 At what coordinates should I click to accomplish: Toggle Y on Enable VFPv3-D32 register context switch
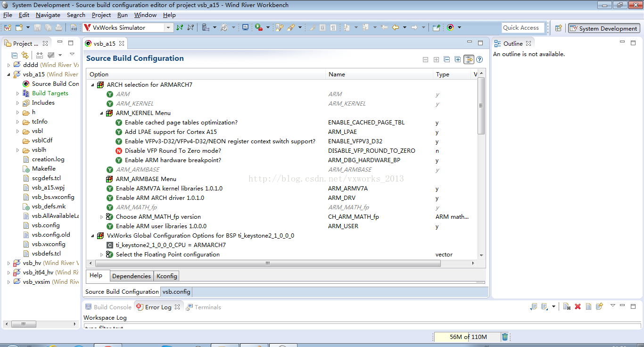119,141
